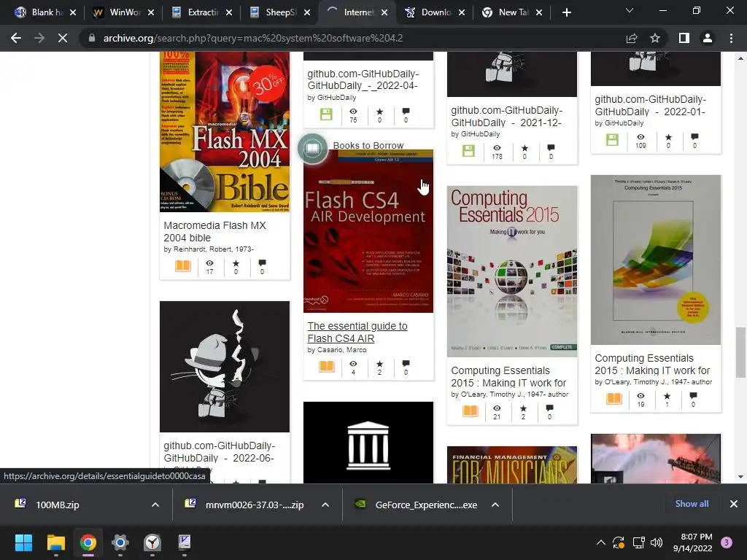
Task: Click Computing Essentials 2015 white cover thumbnail
Action: coord(656,260)
